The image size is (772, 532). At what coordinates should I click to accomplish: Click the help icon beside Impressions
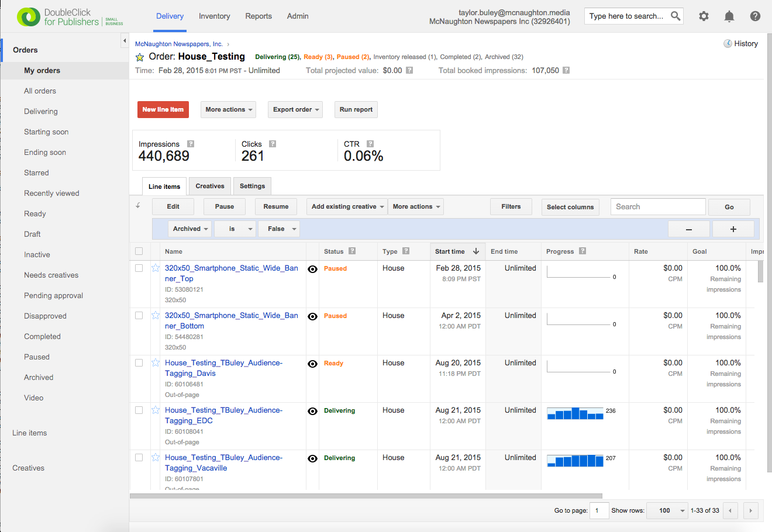191,144
